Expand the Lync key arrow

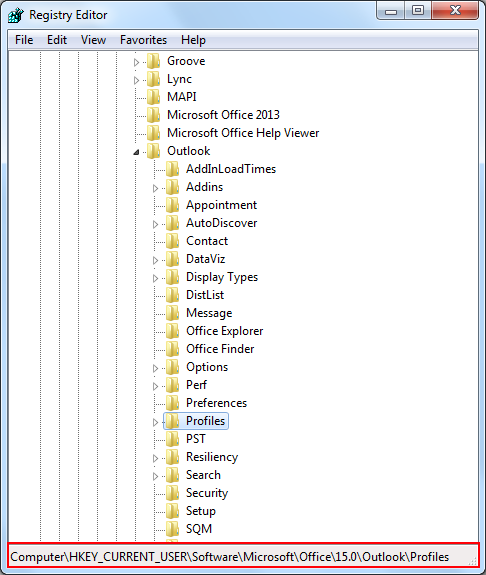(x=136, y=80)
